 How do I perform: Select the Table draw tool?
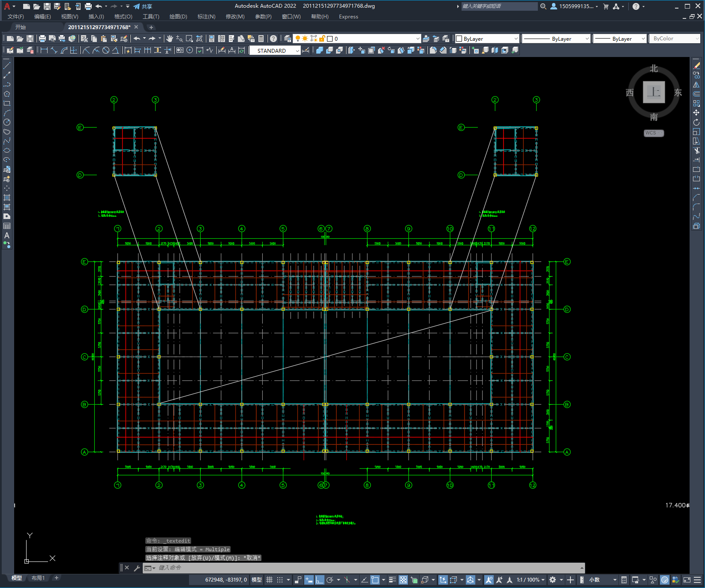click(7, 226)
